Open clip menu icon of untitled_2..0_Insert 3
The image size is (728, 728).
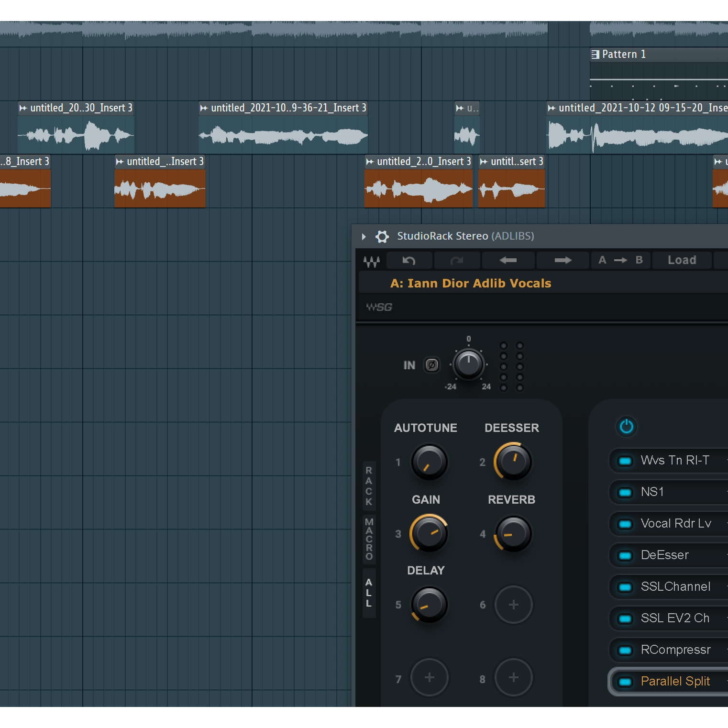point(370,162)
